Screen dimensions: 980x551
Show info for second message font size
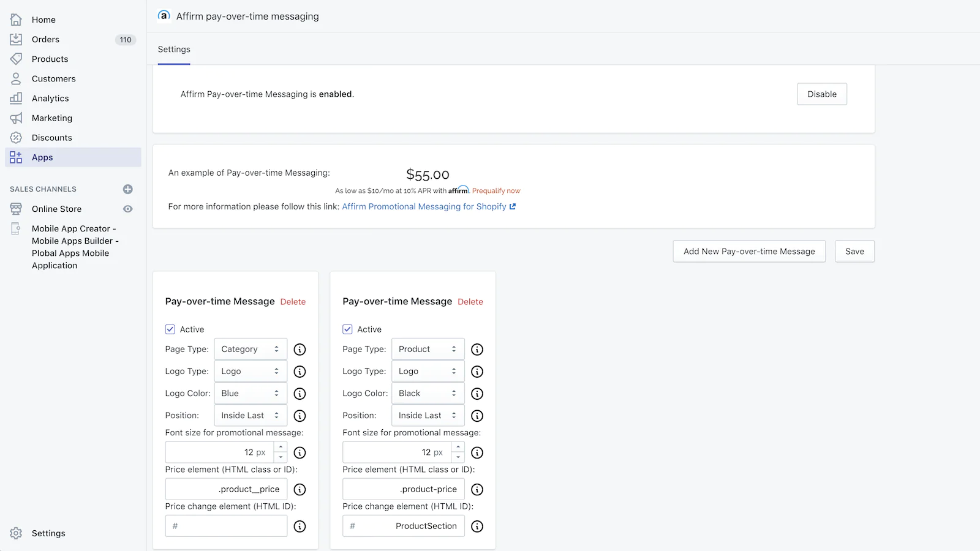click(x=477, y=452)
